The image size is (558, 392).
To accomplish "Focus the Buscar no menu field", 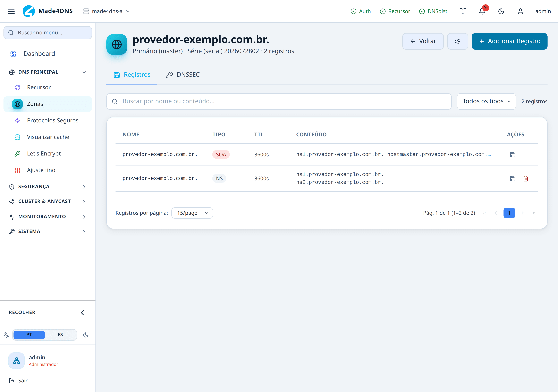I will point(48,33).
